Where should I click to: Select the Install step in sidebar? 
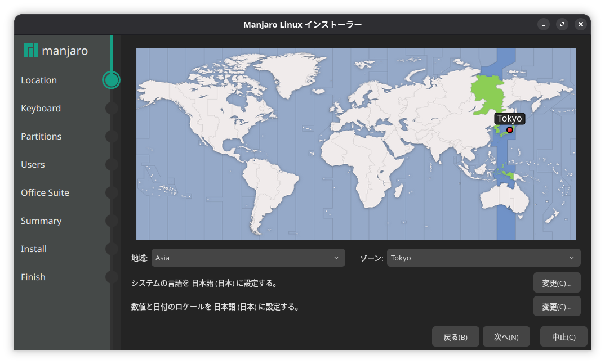(34, 249)
